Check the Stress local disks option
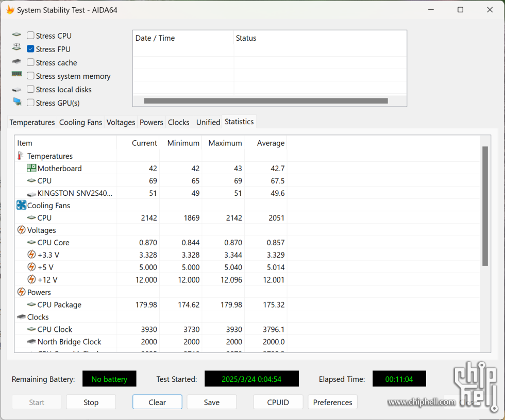Viewport: 505px width, 420px height. point(30,89)
